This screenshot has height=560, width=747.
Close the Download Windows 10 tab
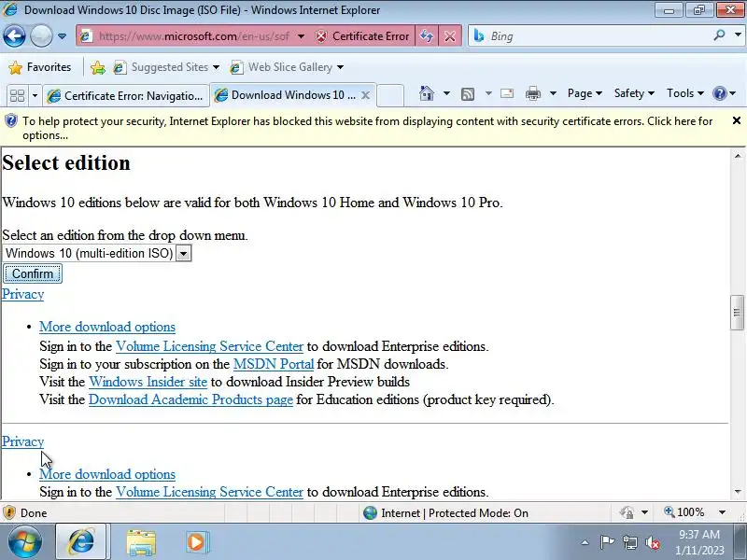[x=365, y=95]
